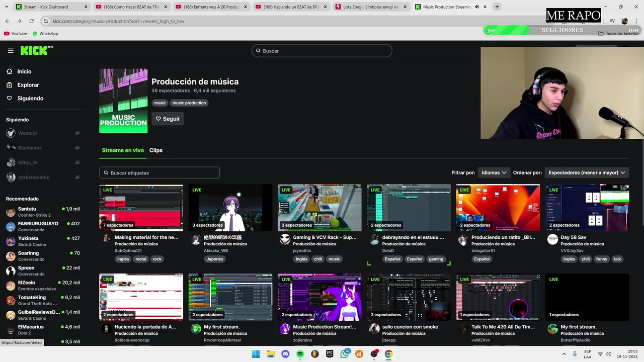Click the microphone icon in system tray
This screenshot has height=362, width=644.
(x=575, y=354)
